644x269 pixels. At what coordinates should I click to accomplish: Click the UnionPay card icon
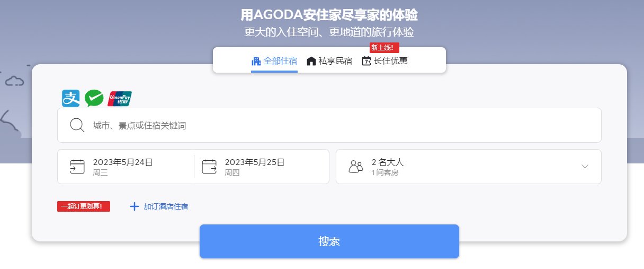coord(120,99)
